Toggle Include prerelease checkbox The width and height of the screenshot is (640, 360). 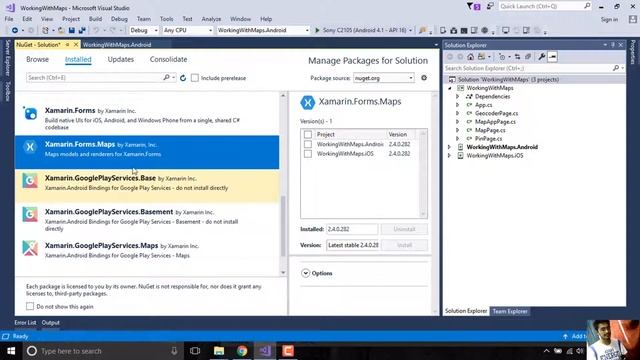tap(195, 78)
